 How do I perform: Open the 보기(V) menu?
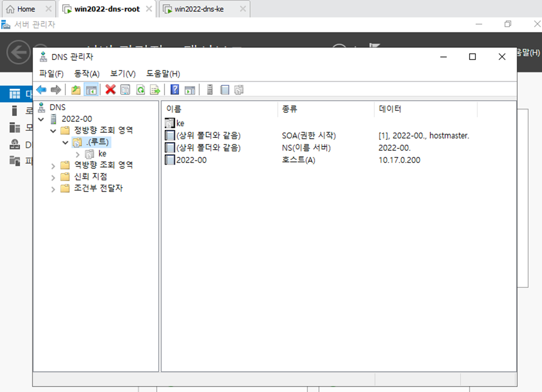[123, 74]
